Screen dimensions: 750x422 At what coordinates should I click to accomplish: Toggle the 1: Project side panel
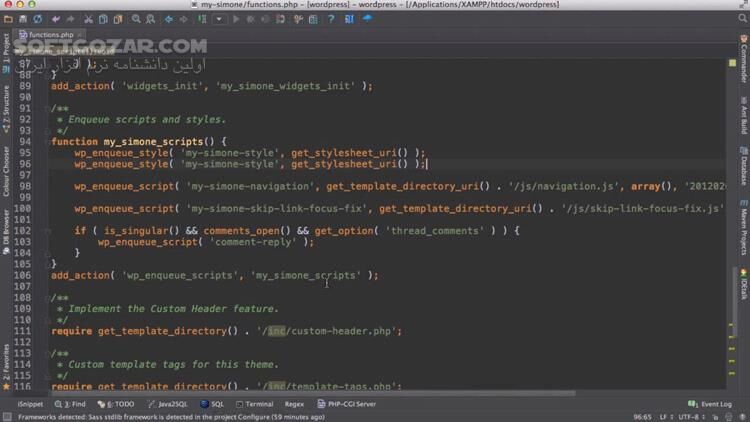pos(6,52)
